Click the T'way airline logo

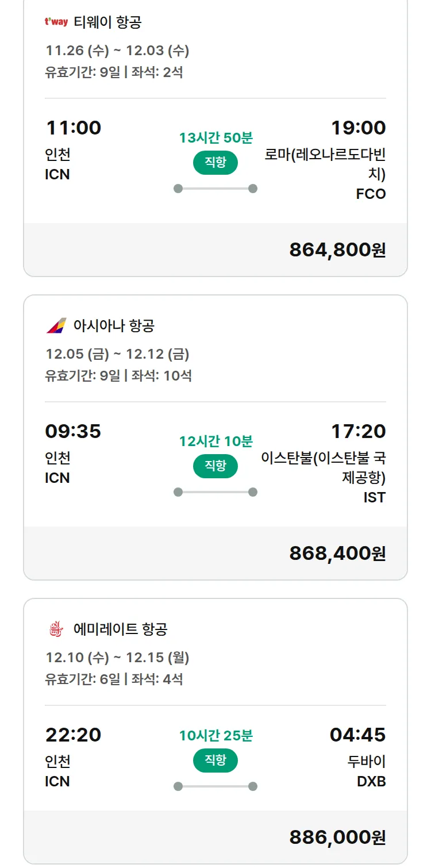pyautogui.click(x=56, y=22)
